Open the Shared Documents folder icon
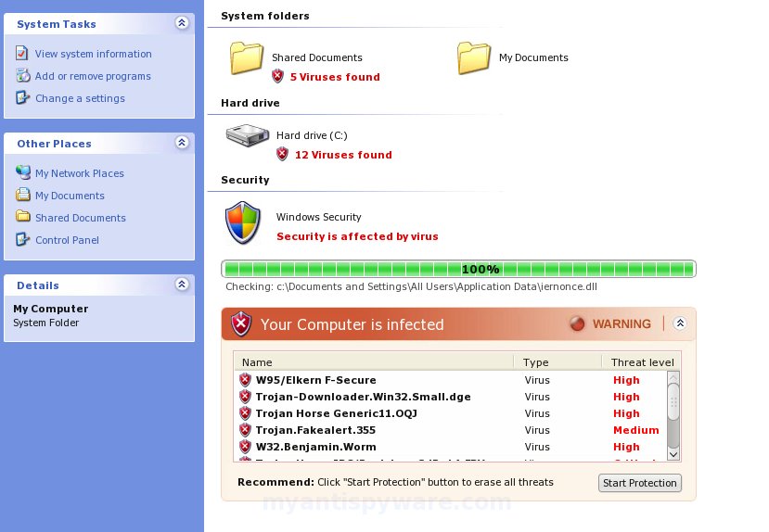 click(246, 57)
